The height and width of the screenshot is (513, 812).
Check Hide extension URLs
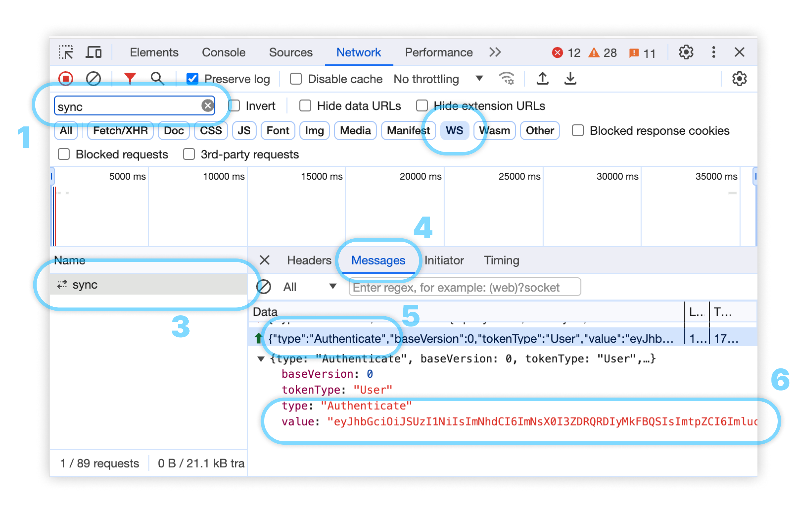pyautogui.click(x=422, y=106)
